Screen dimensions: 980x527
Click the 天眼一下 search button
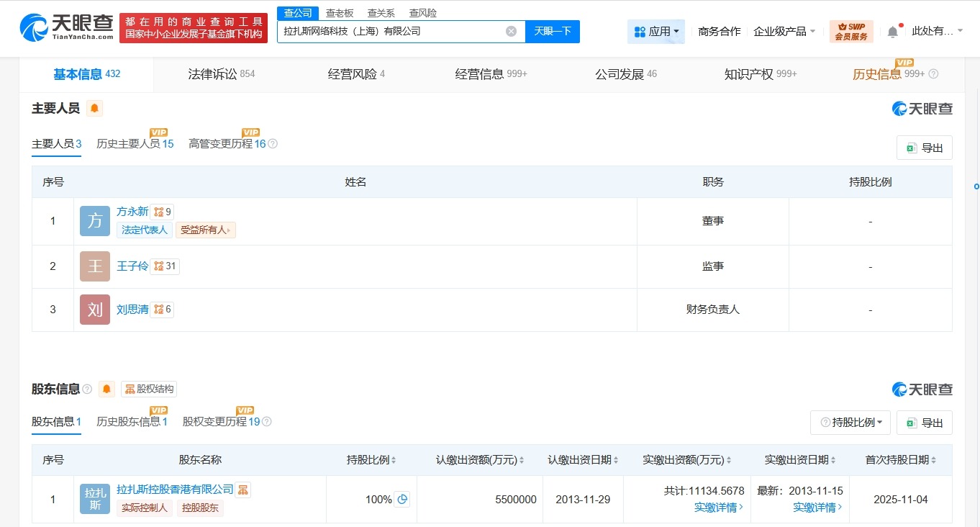[x=553, y=31]
